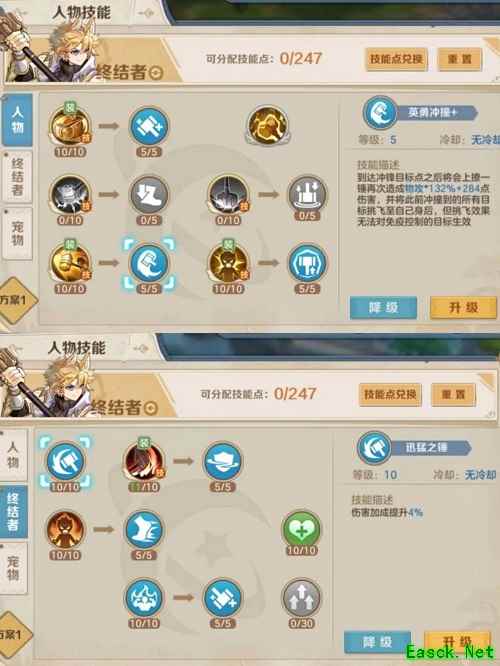The image size is (500, 666).
Task: Select the blue flame 10/10 skill icon
Action: 144,598
